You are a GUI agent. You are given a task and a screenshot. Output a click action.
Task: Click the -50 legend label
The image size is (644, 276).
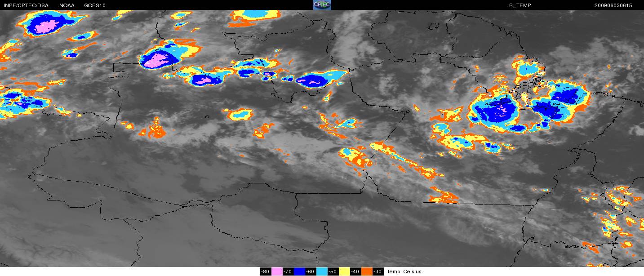coord(333,272)
